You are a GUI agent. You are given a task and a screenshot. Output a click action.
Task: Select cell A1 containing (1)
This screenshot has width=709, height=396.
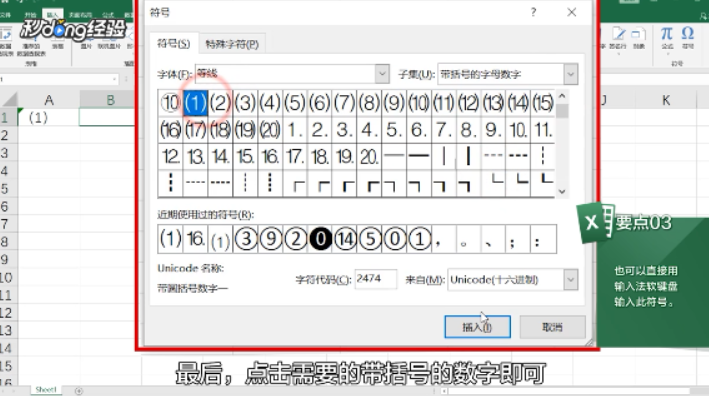coord(49,118)
